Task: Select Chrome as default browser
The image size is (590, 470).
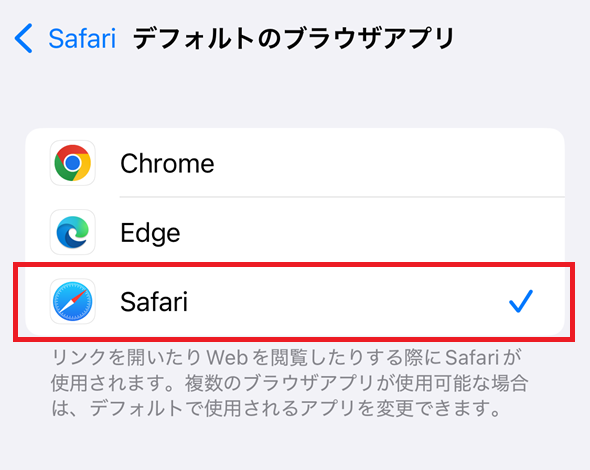Action: (295, 163)
